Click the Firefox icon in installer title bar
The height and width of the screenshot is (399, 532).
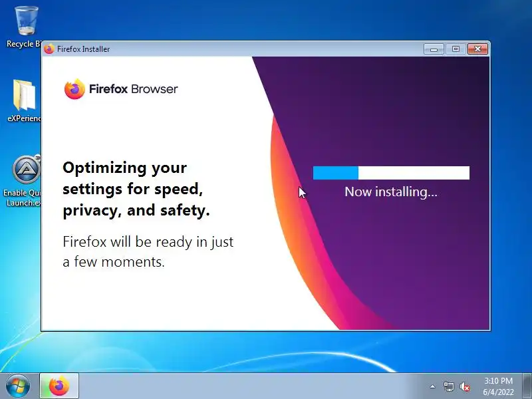point(49,49)
